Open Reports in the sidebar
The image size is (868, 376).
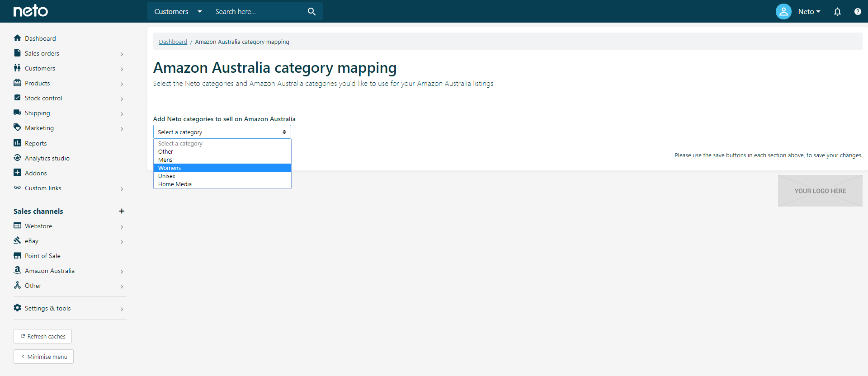(x=36, y=143)
